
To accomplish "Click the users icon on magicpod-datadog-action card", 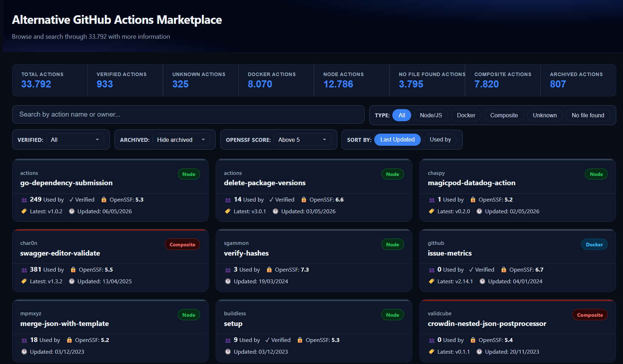I will point(432,200).
